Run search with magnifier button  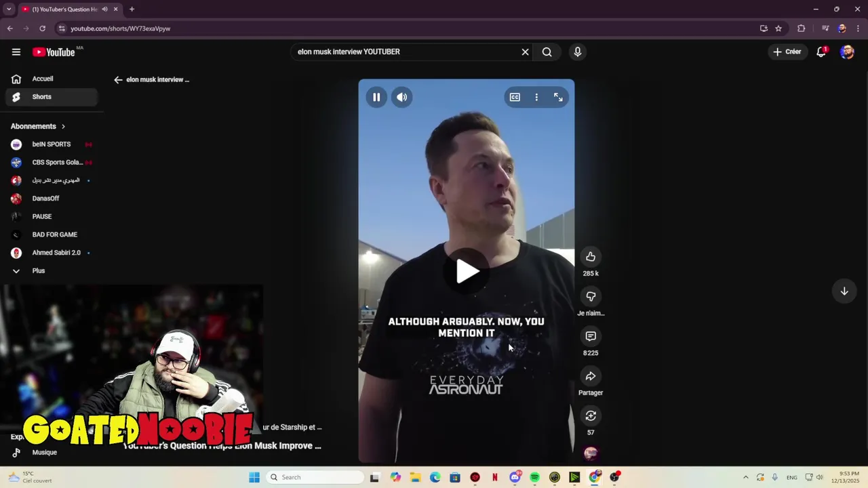tap(547, 52)
